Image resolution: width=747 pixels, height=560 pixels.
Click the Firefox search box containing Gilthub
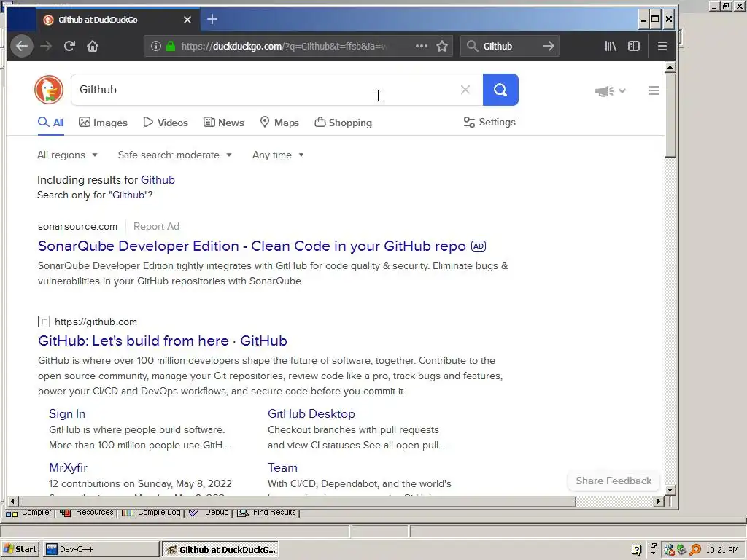click(511, 46)
